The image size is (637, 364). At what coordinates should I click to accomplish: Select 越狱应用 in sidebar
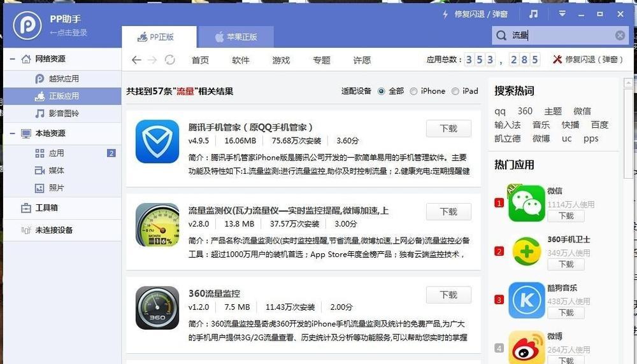tap(62, 79)
